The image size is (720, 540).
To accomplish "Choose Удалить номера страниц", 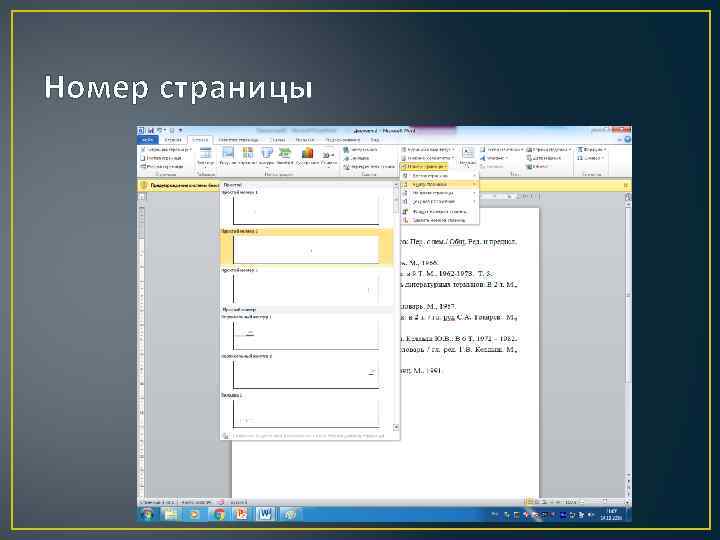I will coord(439,220).
